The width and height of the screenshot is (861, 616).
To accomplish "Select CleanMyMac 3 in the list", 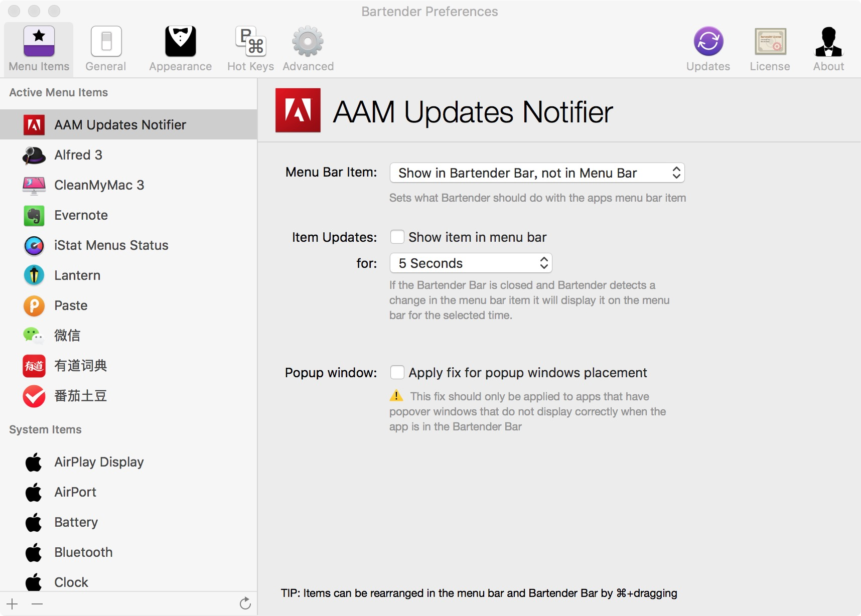I will coord(128,185).
